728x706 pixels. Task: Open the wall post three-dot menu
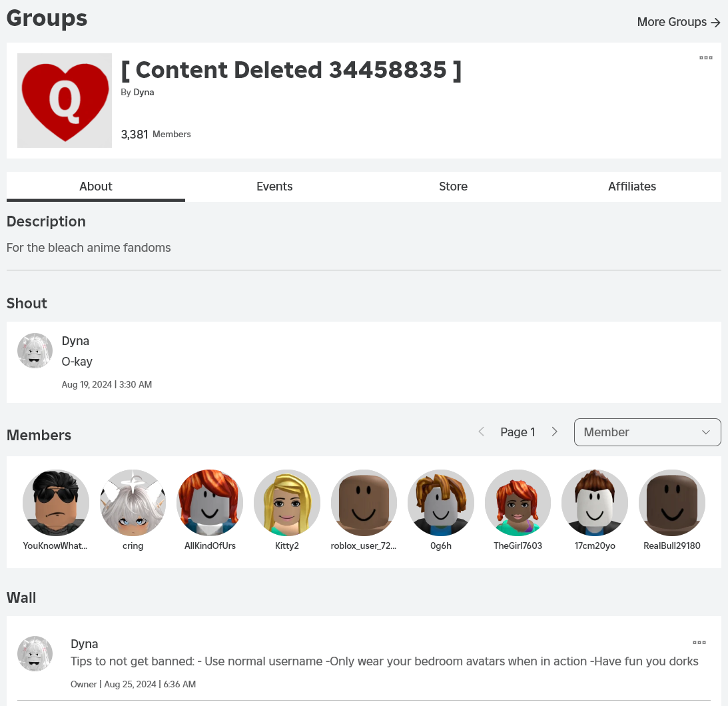click(x=699, y=643)
